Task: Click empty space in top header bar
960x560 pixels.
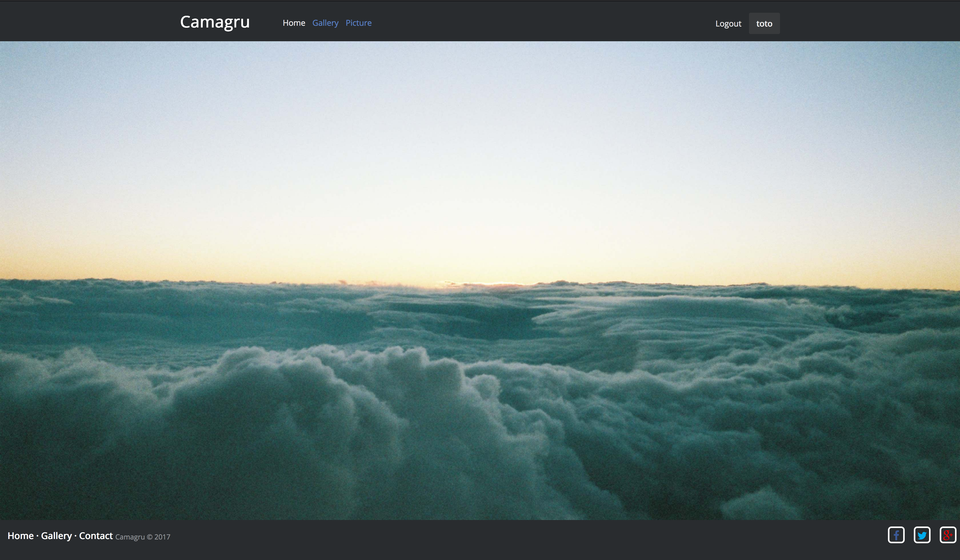Action: [533, 21]
